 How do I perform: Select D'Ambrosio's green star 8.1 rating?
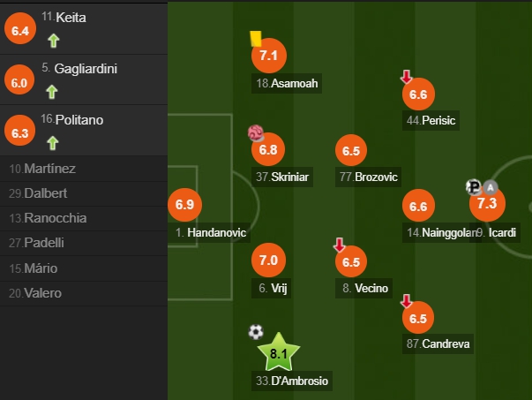pos(279,352)
